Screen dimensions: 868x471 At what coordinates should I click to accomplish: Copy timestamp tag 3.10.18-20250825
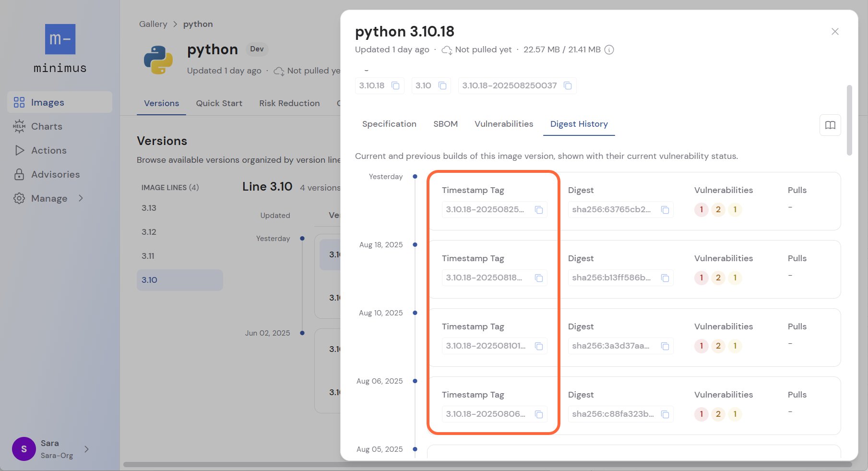539,210
